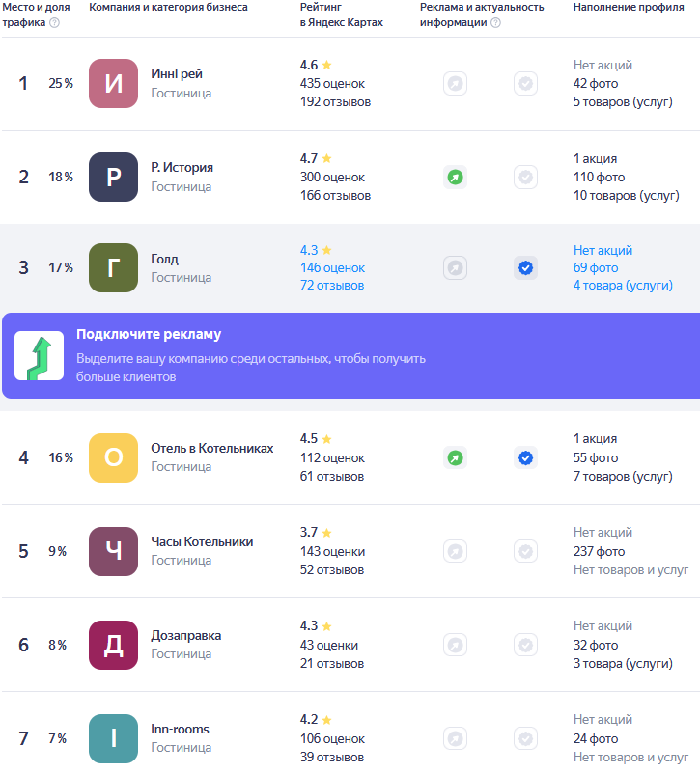Open the "146 оценок" link for Голд
Screen dimensions: 700x774
[332, 267]
